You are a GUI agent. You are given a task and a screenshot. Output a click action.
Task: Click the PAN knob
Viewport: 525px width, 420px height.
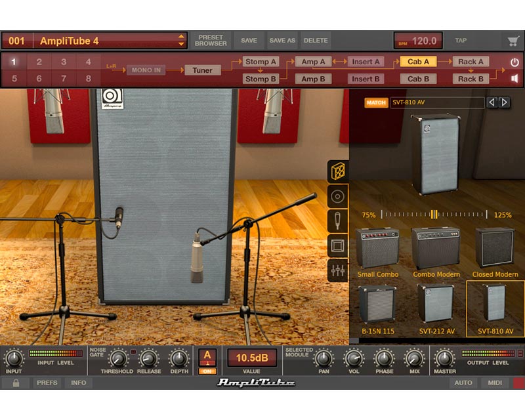point(324,359)
